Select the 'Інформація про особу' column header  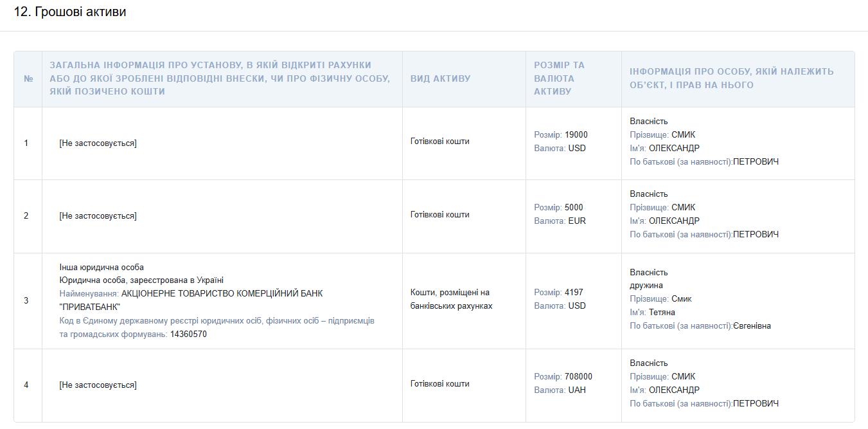[x=731, y=78]
